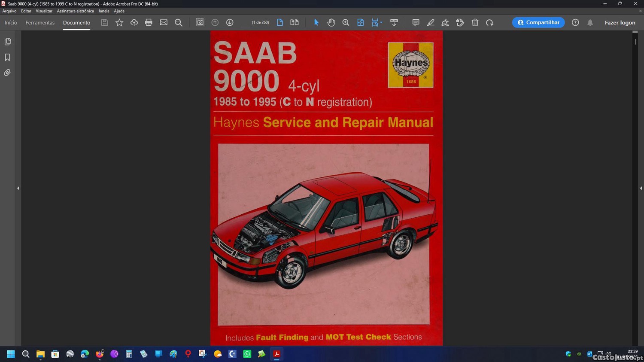The width and height of the screenshot is (644, 362).
Task: Click the Fazer logon link
Action: point(620,23)
